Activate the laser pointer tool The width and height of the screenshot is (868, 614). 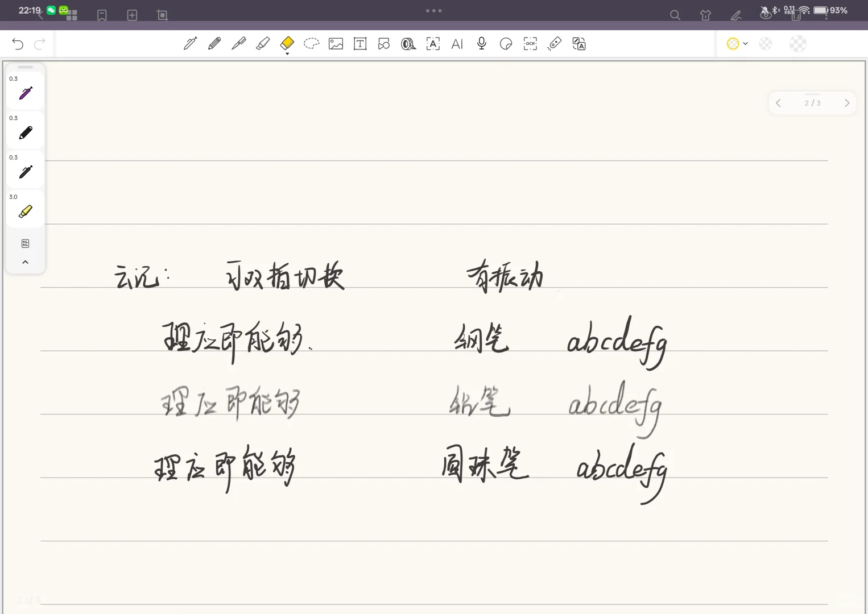[x=555, y=44]
